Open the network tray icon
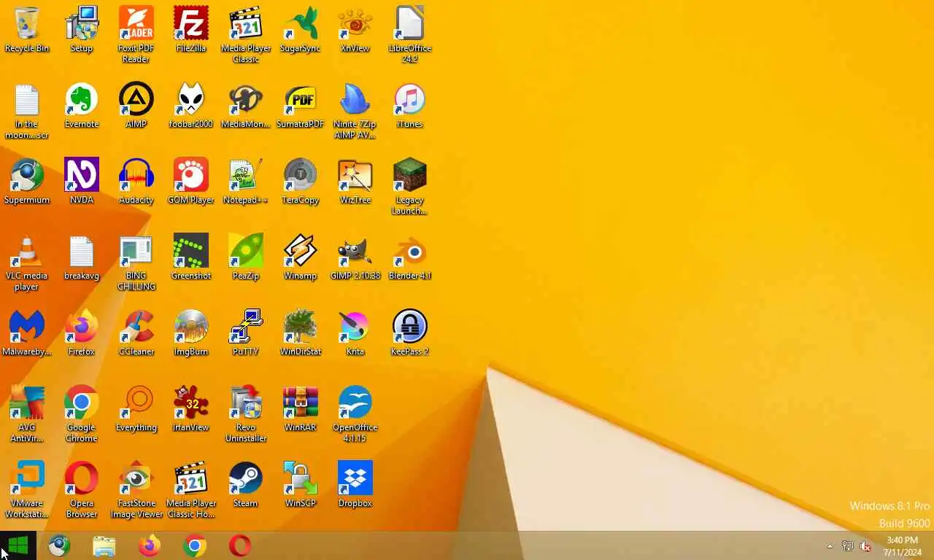This screenshot has width=934, height=560. tap(848, 546)
